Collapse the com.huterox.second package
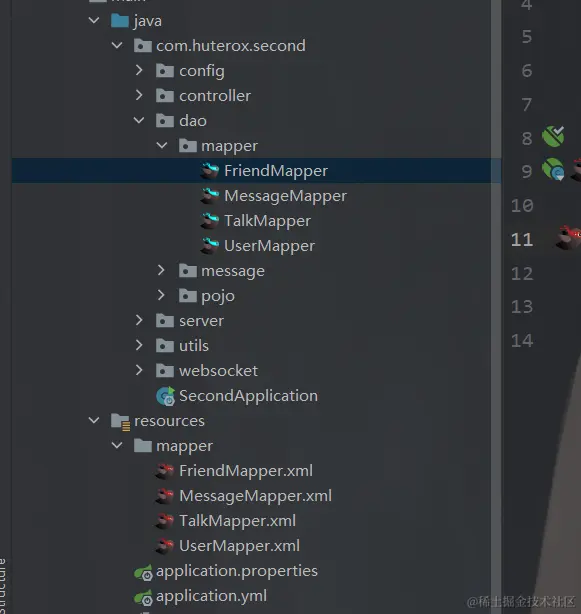This screenshot has height=614, width=581. [117, 45]
